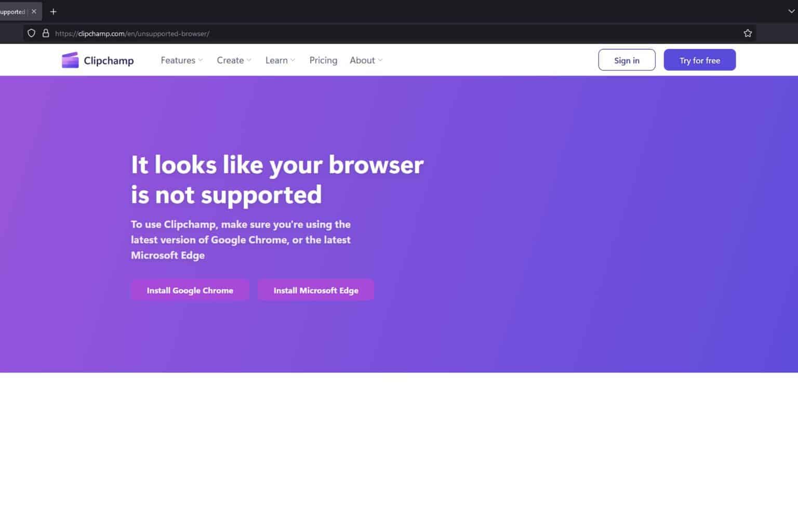Click Install Microsoft Edge button
This screenshot has height=532, width=798.
point(316,290)
